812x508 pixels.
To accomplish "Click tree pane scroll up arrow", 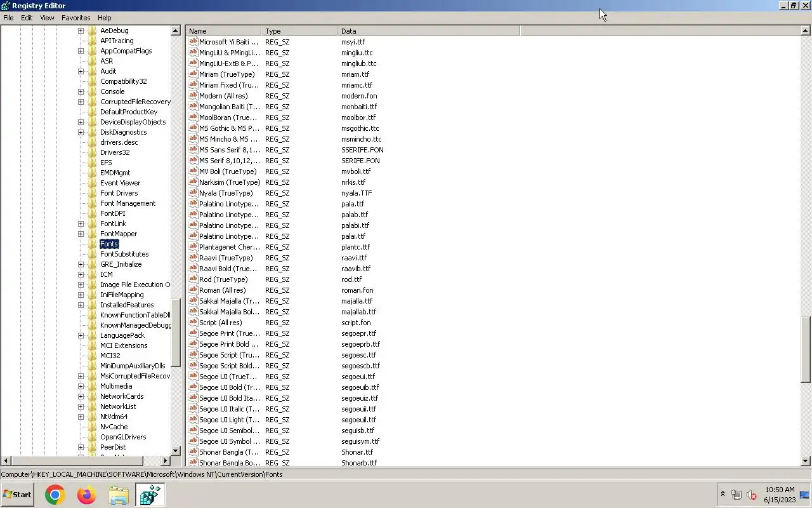I will point(176,30).
